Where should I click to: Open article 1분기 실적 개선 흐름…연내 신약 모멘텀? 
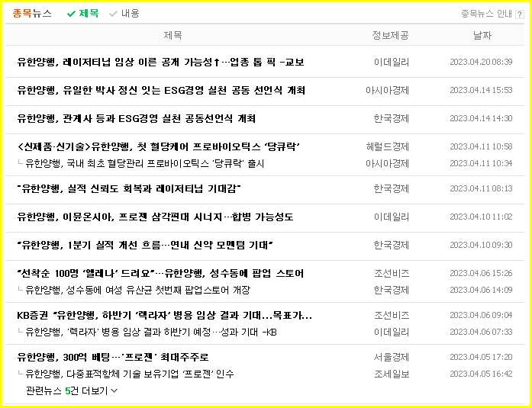pos(145,245)
